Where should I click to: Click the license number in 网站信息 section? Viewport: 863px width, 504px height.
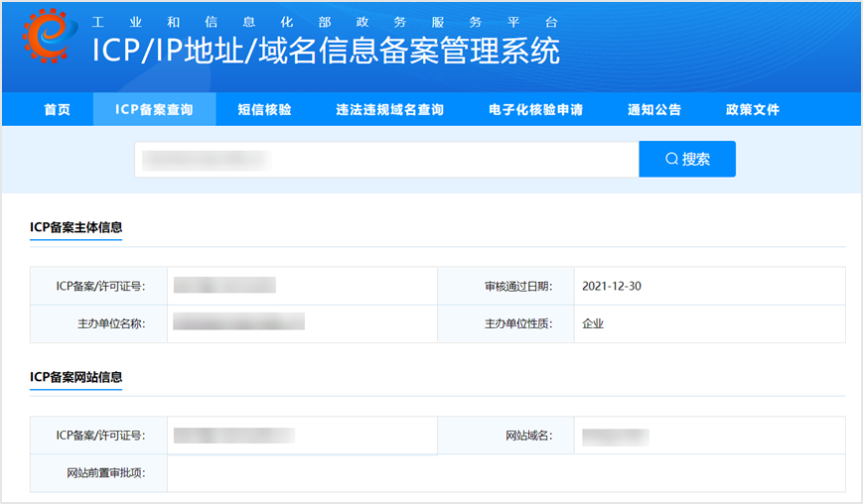point(234,435)
